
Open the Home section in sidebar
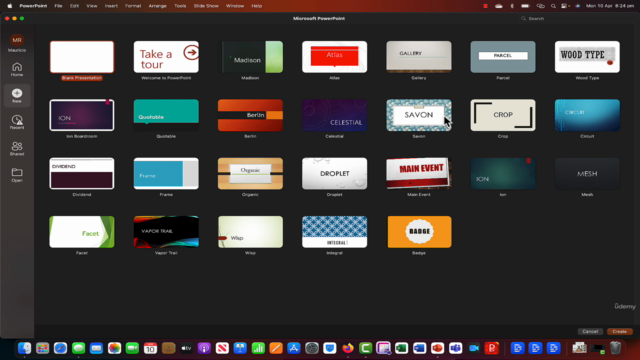click(x=17, y=69)
